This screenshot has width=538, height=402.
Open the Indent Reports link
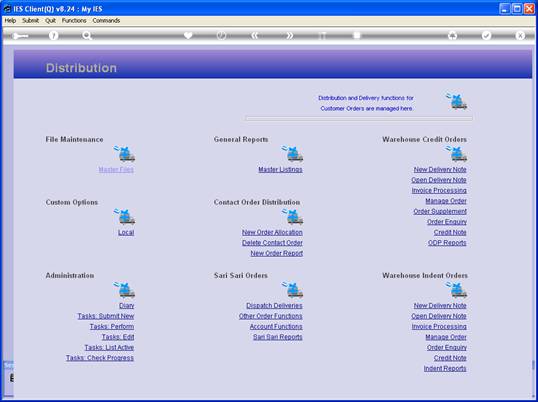pos(445,368)
